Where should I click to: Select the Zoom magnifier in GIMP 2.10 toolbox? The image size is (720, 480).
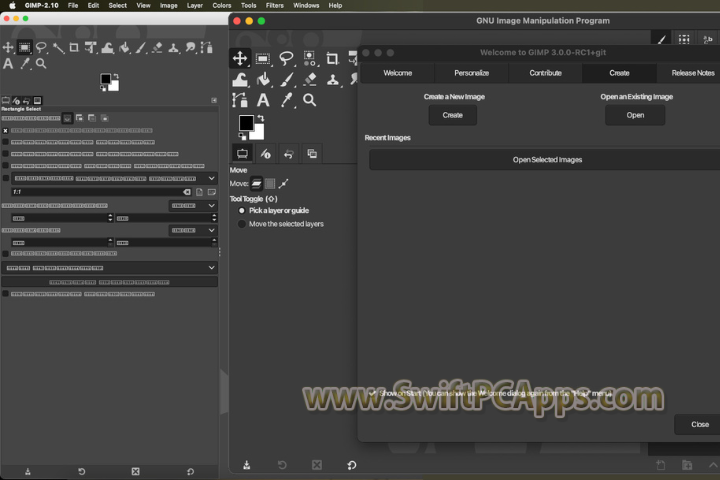(41, 63)
